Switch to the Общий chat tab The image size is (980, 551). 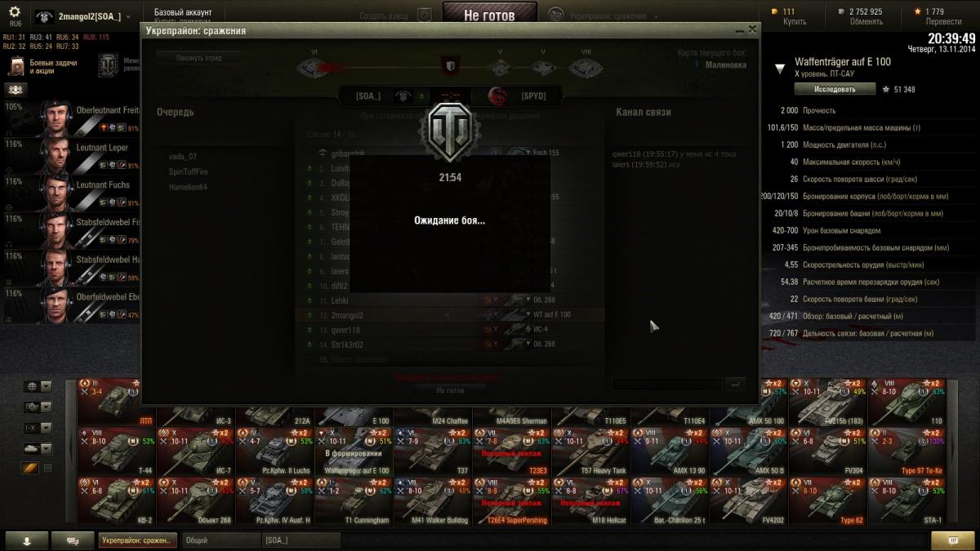click(220, 540)
